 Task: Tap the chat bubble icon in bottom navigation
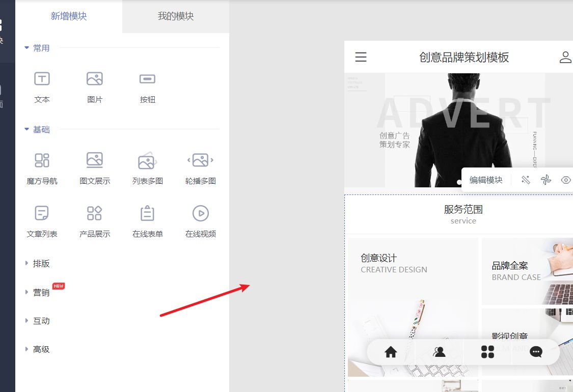535,352
